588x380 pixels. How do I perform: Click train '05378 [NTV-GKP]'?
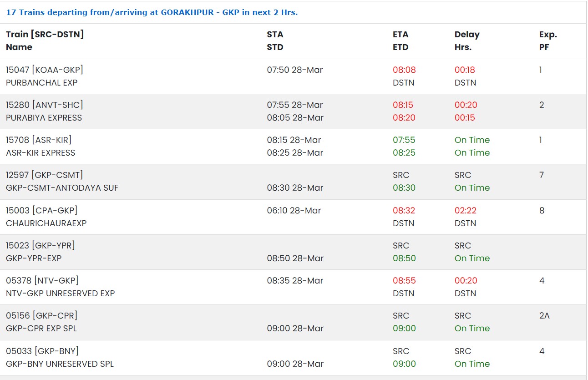42,281
